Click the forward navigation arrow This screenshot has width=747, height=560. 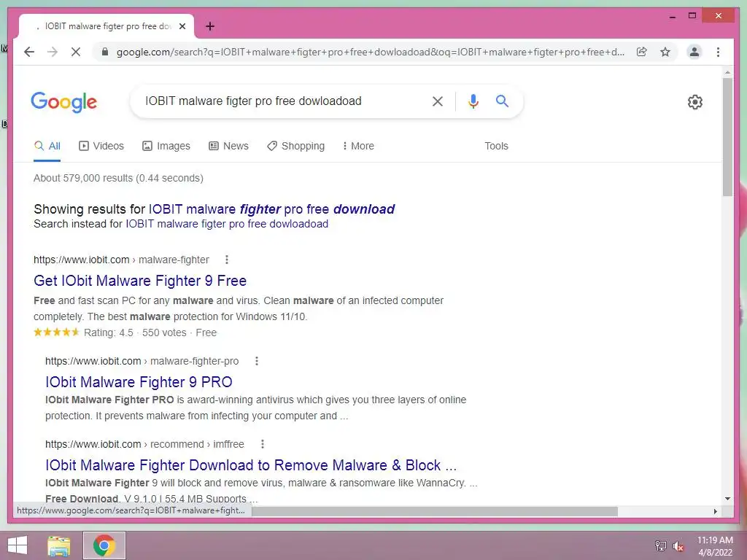click(x=53, y=52)
